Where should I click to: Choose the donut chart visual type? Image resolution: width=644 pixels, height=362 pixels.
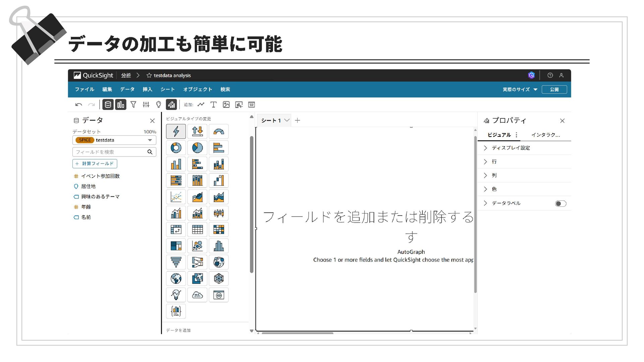[x=176, y=148]
